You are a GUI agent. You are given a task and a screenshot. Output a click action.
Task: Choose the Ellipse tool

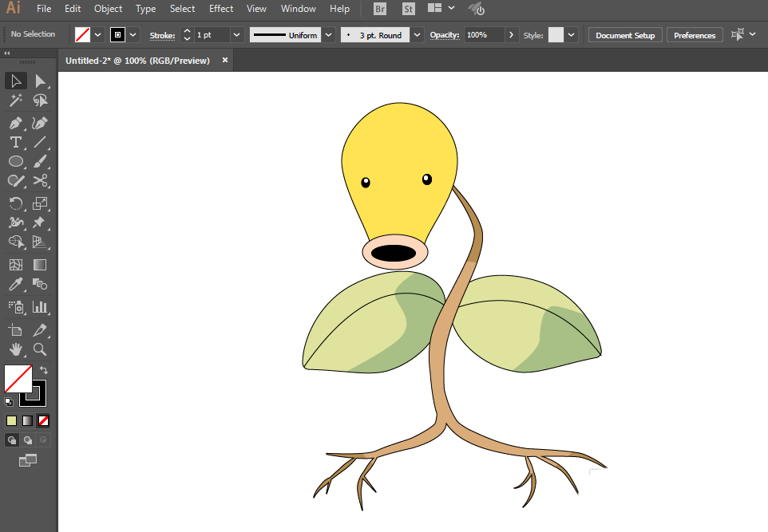15,161
